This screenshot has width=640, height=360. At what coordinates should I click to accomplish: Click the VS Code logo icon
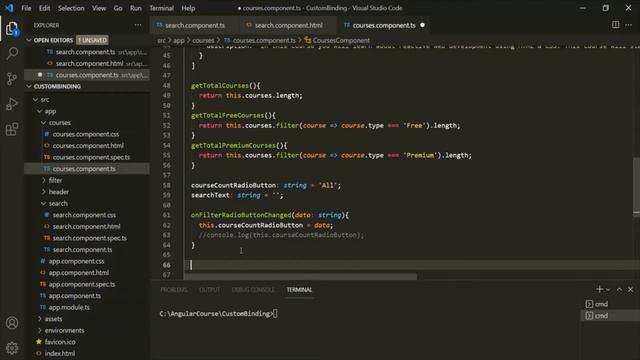point(9,8)
